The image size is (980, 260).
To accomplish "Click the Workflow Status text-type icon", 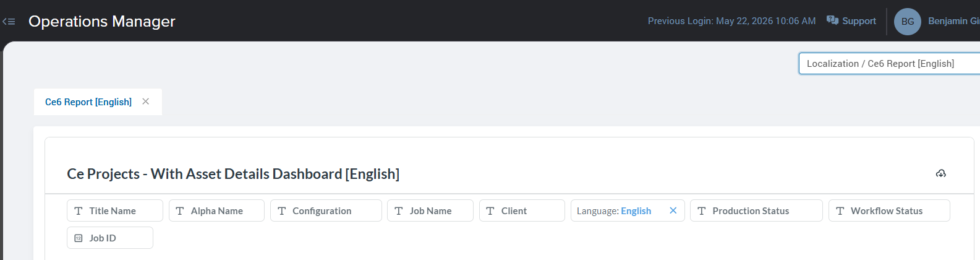I will tap(840, 211).
